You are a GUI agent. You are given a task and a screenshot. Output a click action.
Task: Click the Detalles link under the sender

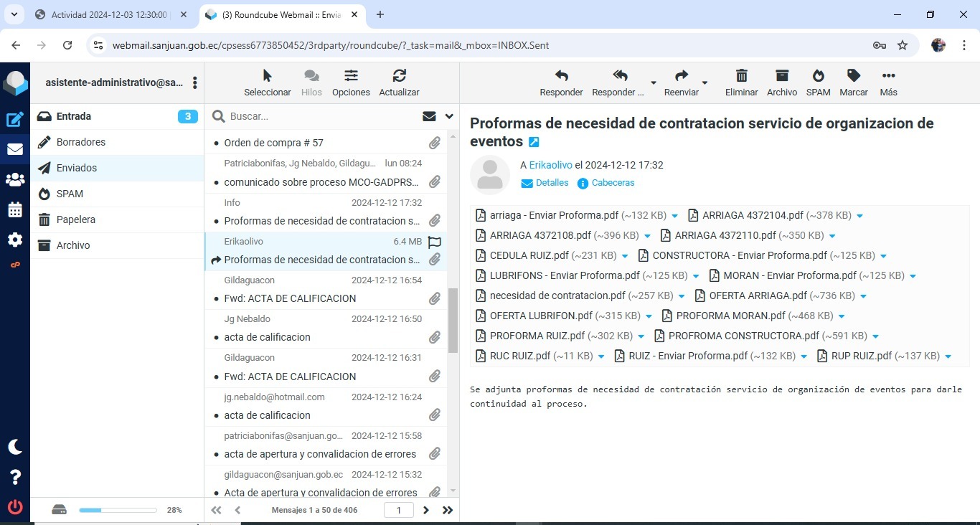click(x=552, y=183)
